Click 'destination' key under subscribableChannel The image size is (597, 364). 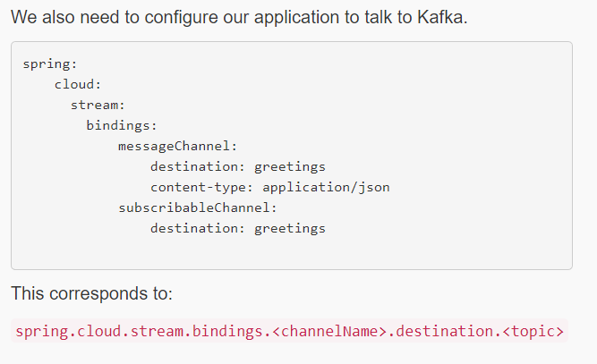[x=193, y=228]
